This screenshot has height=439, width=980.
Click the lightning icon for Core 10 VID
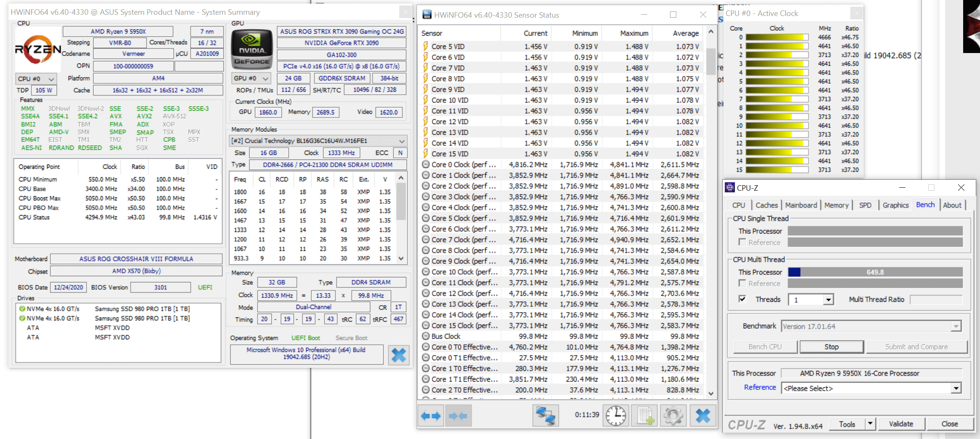pyautogui.click(x=425, y=100)
